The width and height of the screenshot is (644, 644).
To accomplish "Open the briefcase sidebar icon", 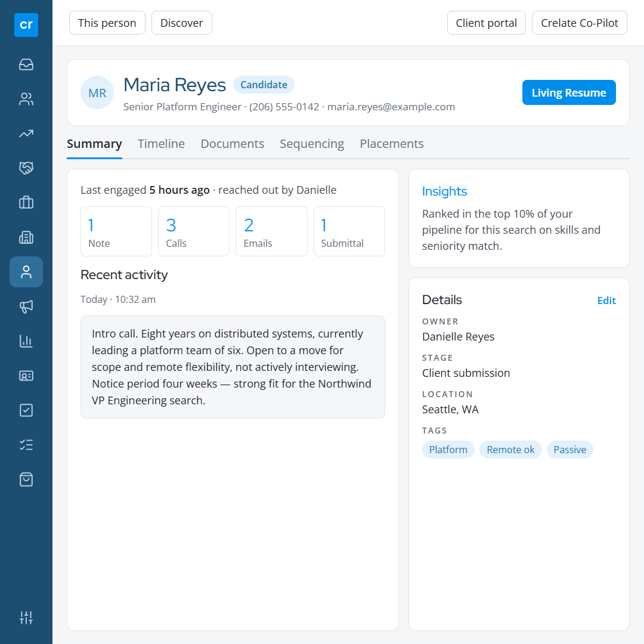I will point(26,203).
